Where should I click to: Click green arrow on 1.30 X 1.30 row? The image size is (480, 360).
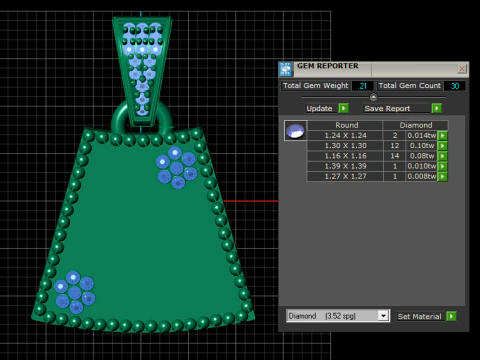(x=442, y=146)
